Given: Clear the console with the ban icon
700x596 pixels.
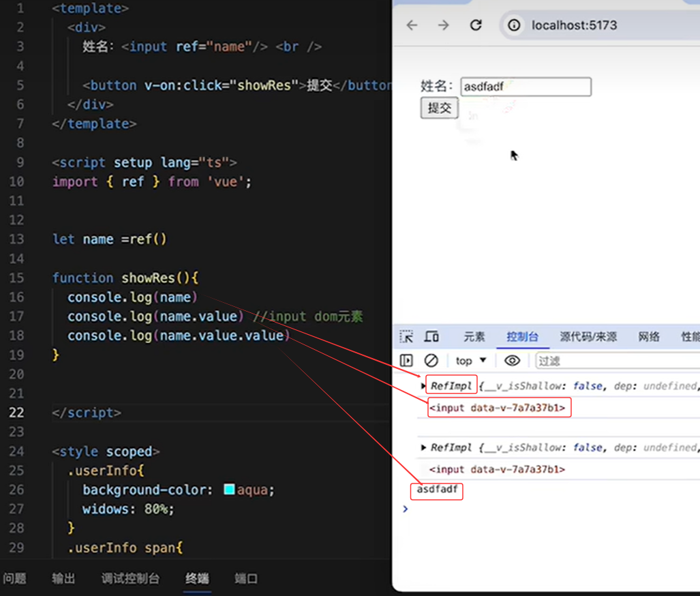Looking at the screenshot, I should 431,361.
